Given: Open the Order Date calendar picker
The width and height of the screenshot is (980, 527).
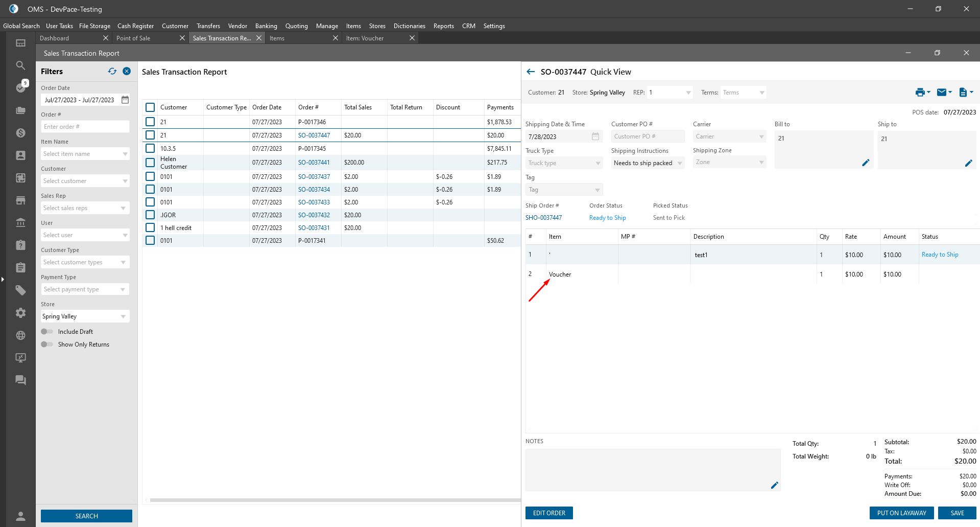Looking at the screenshot, I should point(125,100).
